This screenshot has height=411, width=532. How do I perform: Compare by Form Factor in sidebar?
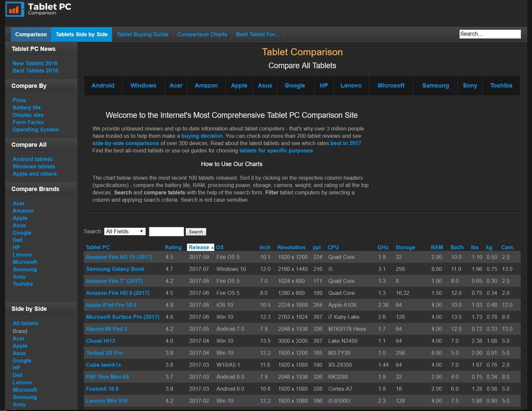[x=28, y=122]
